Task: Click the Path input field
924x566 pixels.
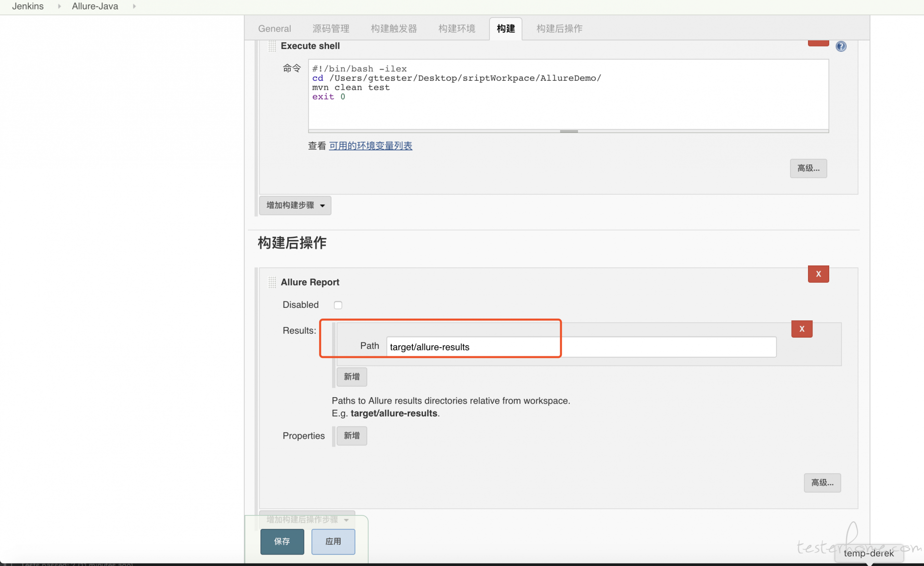Action: [x=581, y=347]
